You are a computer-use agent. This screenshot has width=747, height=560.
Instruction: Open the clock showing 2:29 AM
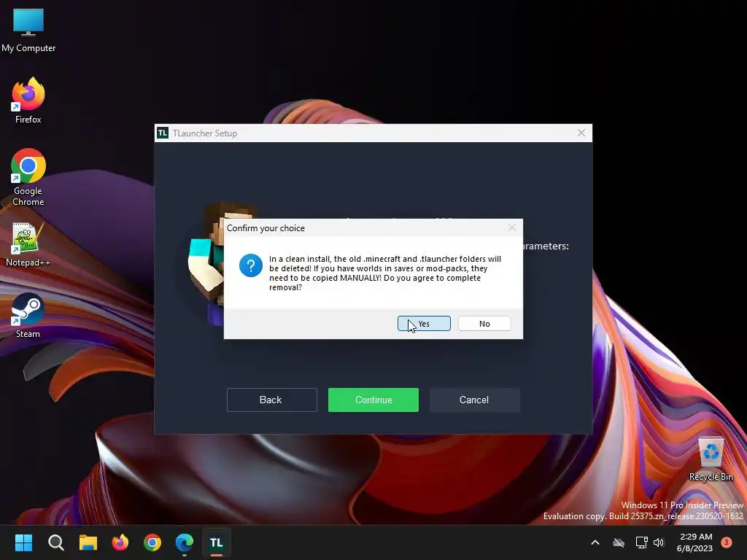tap(694, 542)
